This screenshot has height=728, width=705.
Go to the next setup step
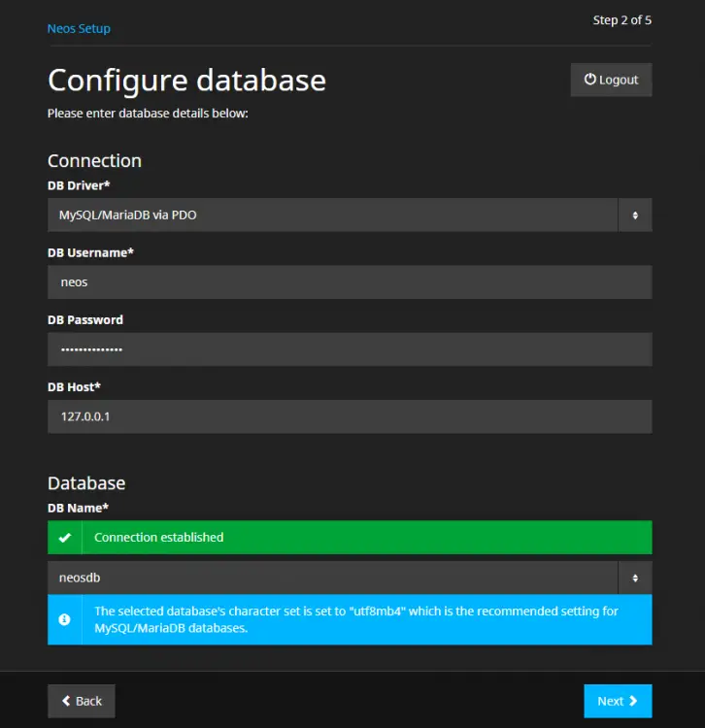point(618,701)
